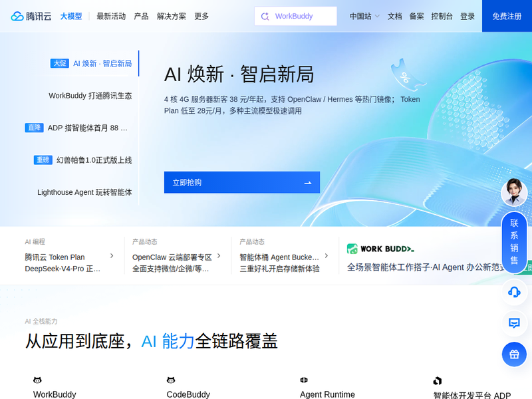Click the 智能体开发平台 ADP icon
Screen dimensions: 532x399
438,380
